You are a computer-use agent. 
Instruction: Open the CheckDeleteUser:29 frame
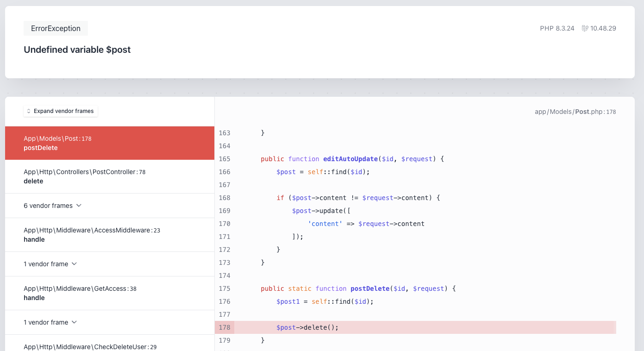[x=110, y=343]
